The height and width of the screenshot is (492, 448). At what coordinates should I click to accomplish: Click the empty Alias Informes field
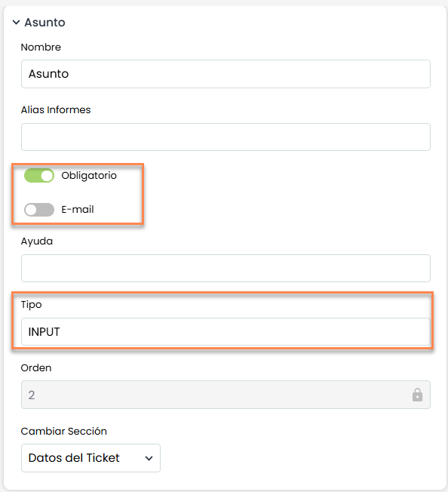(226, 137)
